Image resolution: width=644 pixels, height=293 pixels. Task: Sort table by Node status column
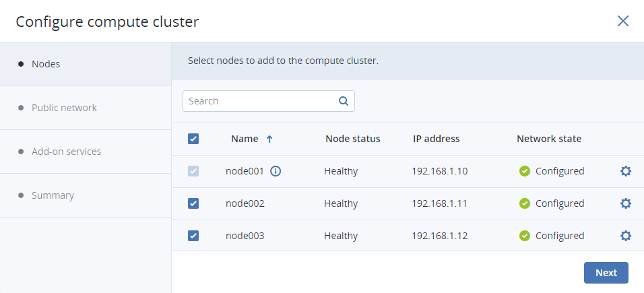[x=352, y=139]
